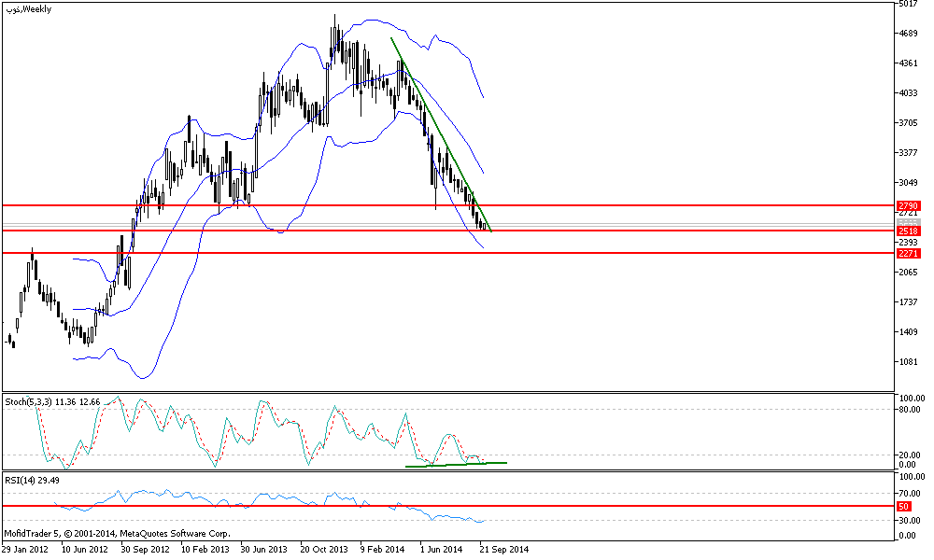
Task: Click the red 2790 price level tag
Action: (909, 205)
